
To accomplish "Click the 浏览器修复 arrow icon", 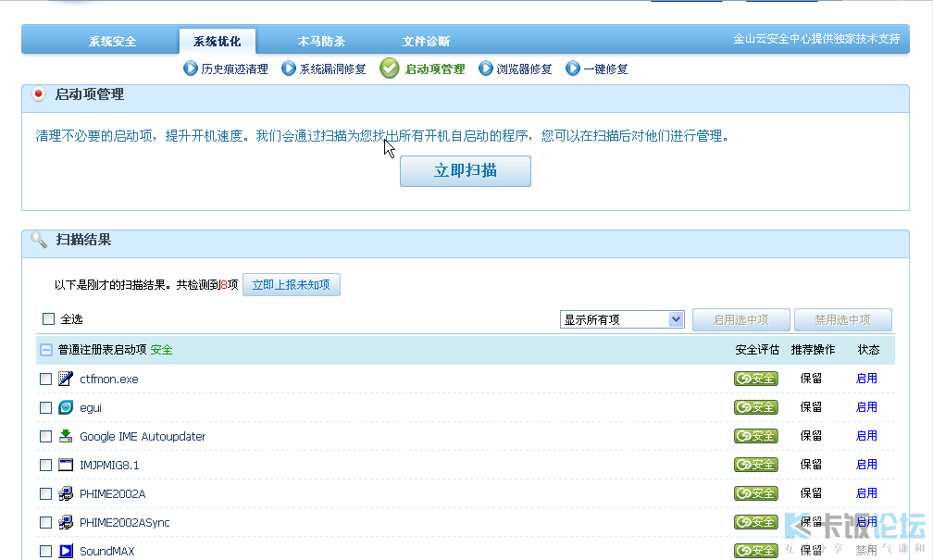I will click(486, 68).
